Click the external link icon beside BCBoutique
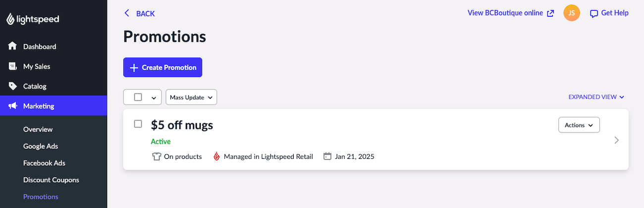The image size is (644, 208). click(550, 13)
